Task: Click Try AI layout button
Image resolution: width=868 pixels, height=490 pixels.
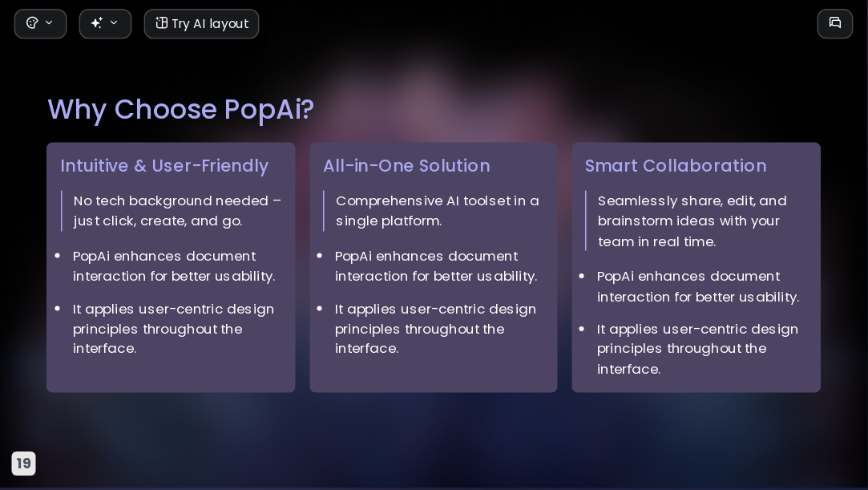Action: click(x=201, y=24)
